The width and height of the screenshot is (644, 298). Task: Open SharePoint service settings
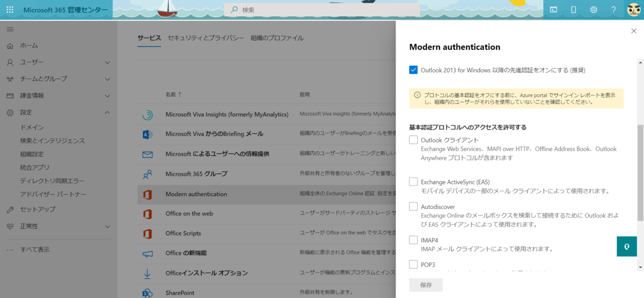(x=180, y=293)
